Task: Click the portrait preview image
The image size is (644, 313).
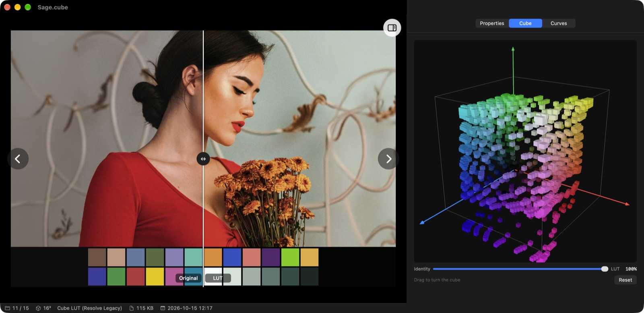Action: [x=203, y=139]
